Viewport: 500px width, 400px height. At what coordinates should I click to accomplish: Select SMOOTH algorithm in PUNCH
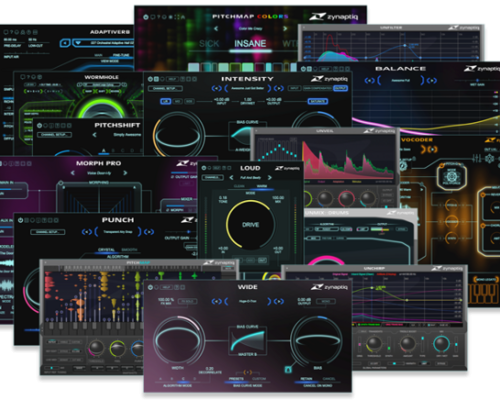click(129, 250)
